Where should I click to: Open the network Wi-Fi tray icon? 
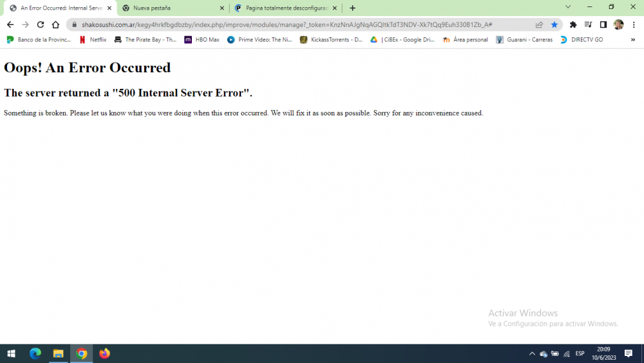[567, 353]
